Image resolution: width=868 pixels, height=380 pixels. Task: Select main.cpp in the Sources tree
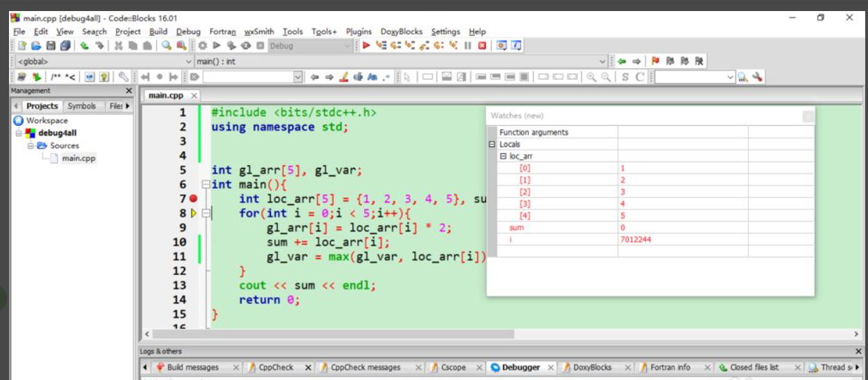click(79, 158)
